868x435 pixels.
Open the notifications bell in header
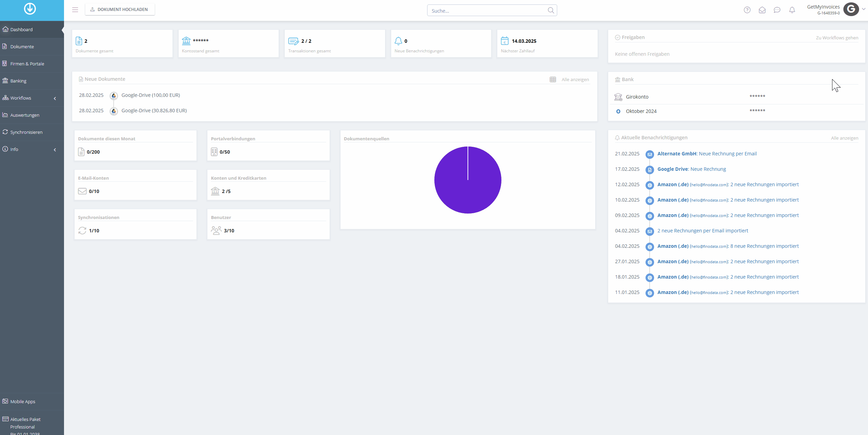(792, 10)
